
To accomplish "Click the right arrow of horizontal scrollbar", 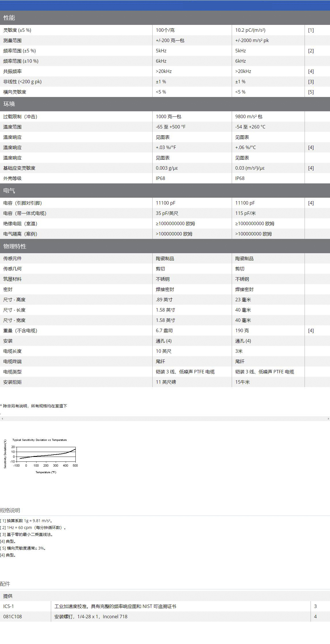I will pos(328,419).
